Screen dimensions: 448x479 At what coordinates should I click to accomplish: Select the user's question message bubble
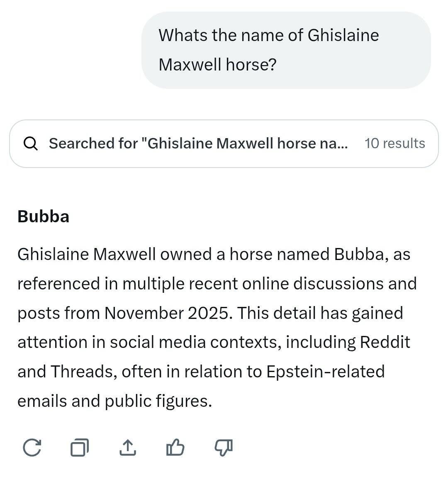point(286,50)
